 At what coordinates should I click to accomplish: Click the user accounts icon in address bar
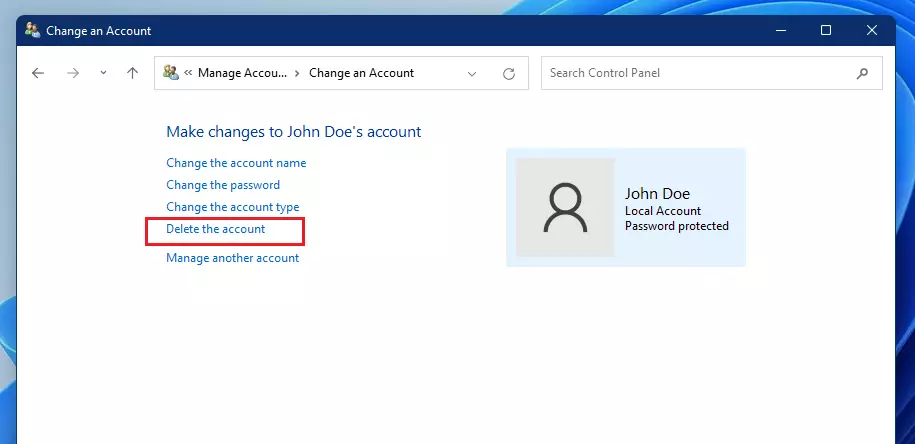171,73
